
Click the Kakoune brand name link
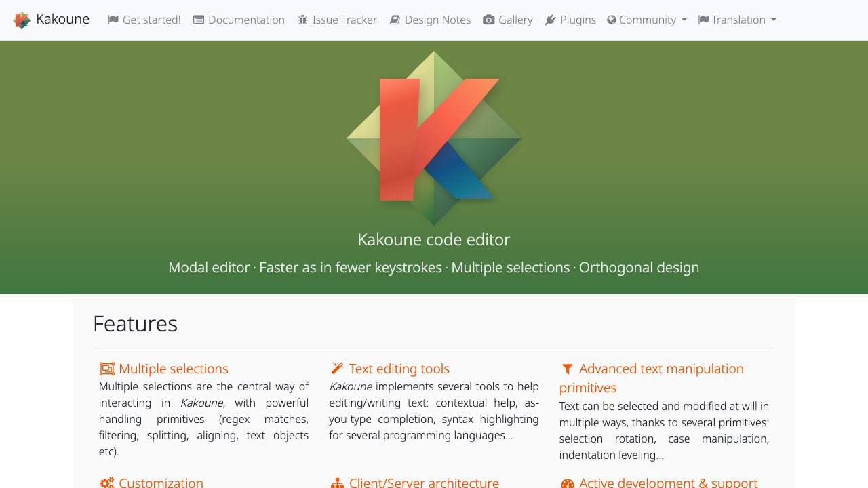(x=63, y=19)
